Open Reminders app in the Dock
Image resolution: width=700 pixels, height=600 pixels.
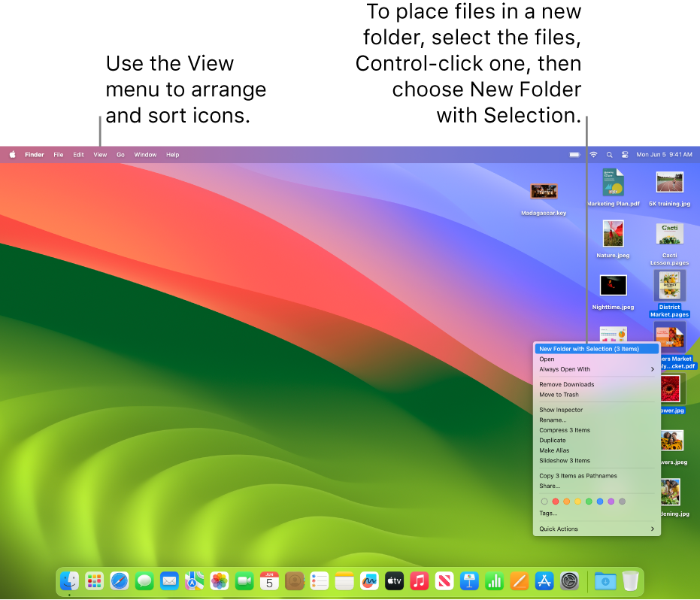click(x=320, y=581)
